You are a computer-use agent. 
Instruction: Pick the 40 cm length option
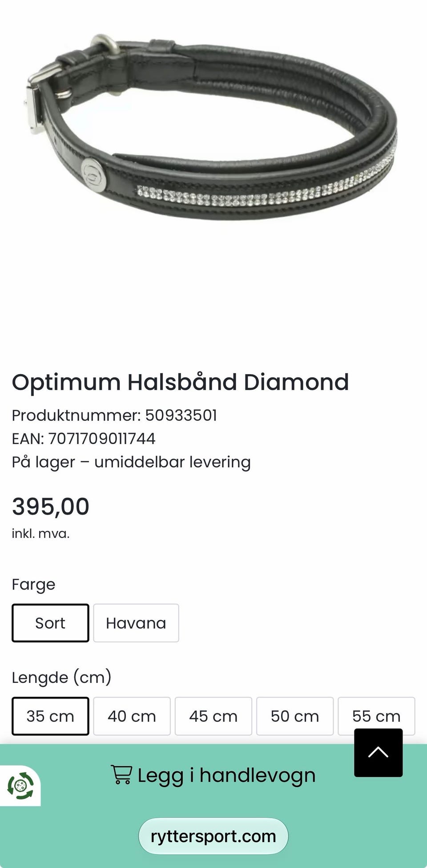coord(132,716)
